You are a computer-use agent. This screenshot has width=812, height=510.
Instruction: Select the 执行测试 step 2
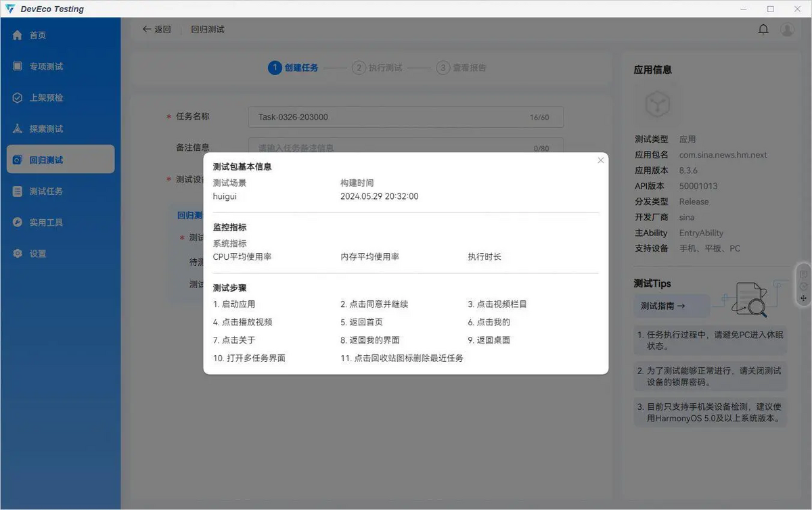[377, 68]
